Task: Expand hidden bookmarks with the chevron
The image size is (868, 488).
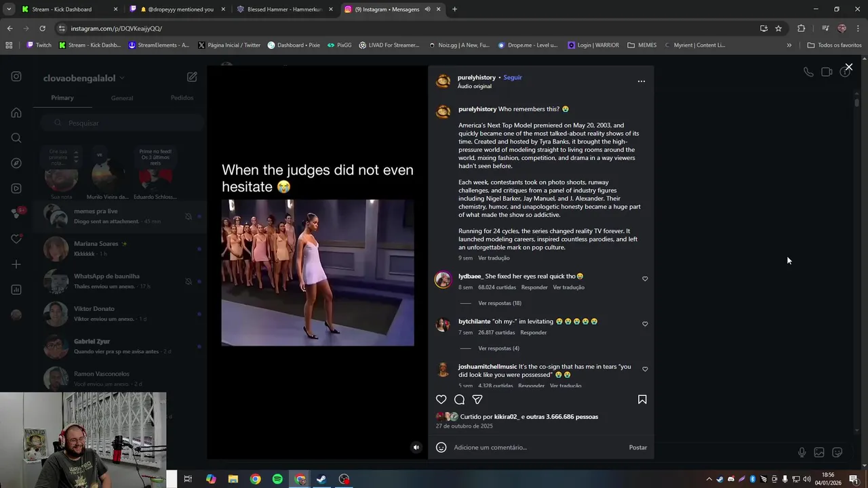Action: tap(789, 45)
